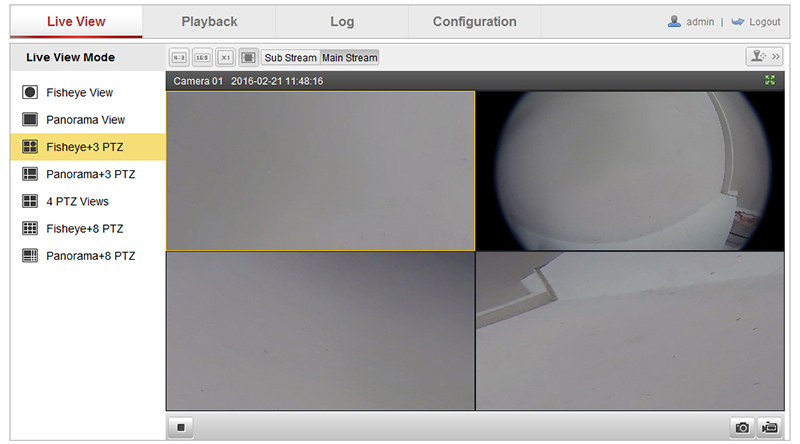Select the X1 original size button
Image resolution: width=800 pixels, height=444 pixels.
click(226, 58)
